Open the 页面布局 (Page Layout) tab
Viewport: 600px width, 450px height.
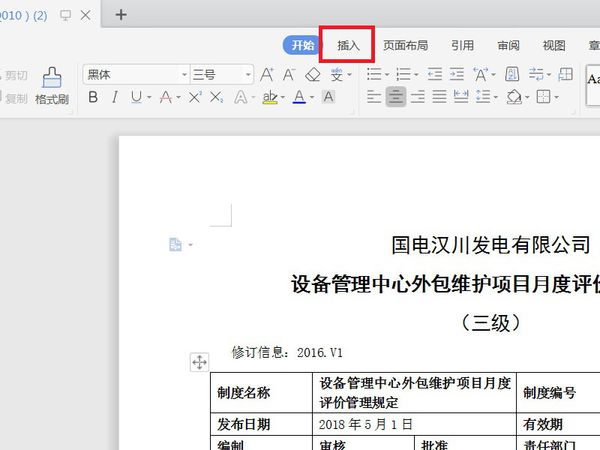click(406, 46)
